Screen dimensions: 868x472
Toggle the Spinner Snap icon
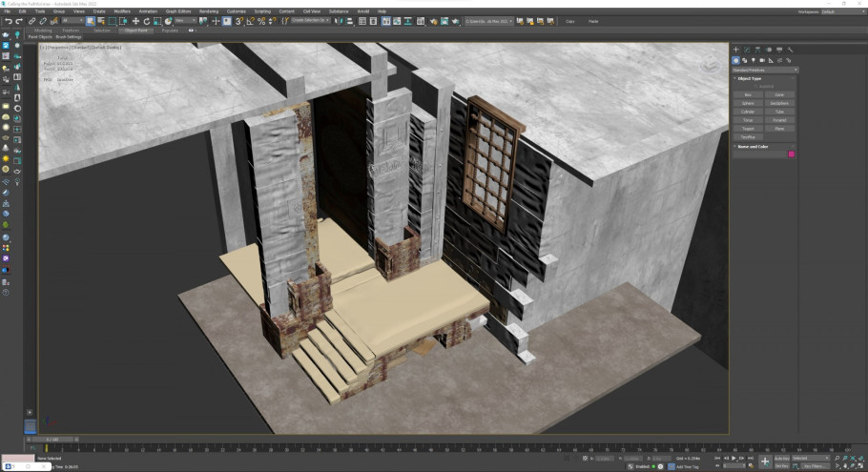click(273, 21)
